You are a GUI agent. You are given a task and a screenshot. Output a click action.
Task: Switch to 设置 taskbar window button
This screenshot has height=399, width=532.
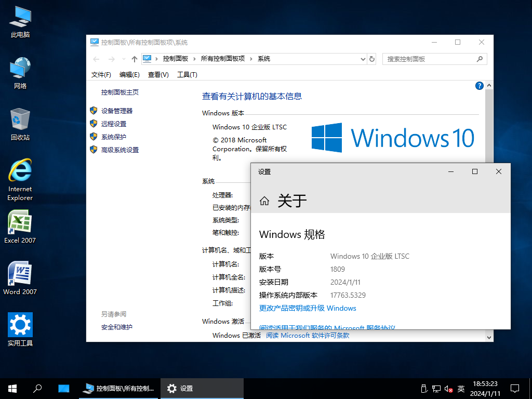(x=202, y=389)
